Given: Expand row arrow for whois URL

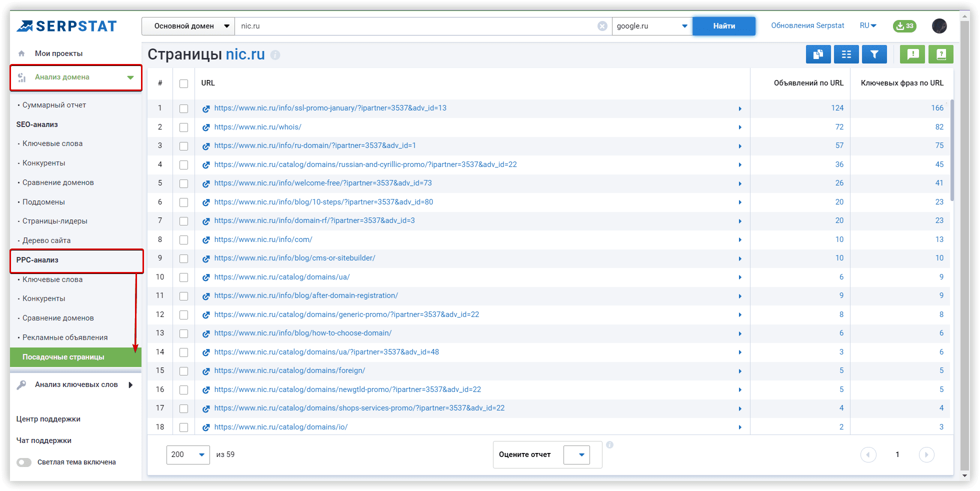Looking at the screenshot, I should coord(740,127).
